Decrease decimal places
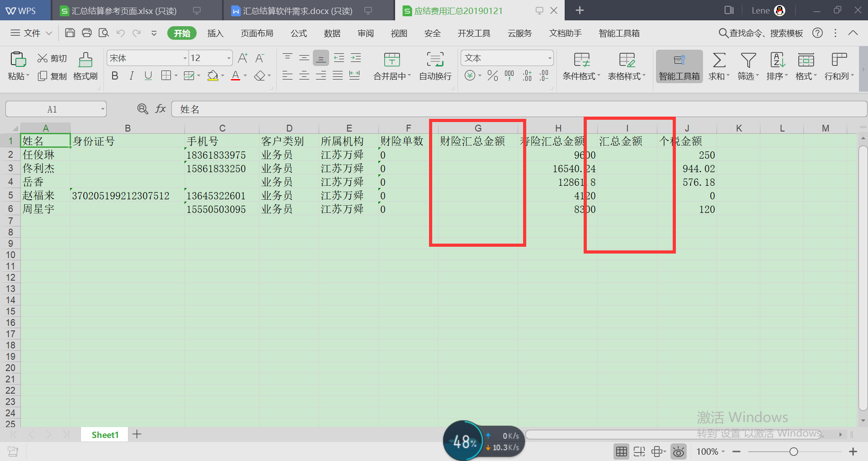The height and width of the screenshot is (461, 868). (x=544, y=75)
